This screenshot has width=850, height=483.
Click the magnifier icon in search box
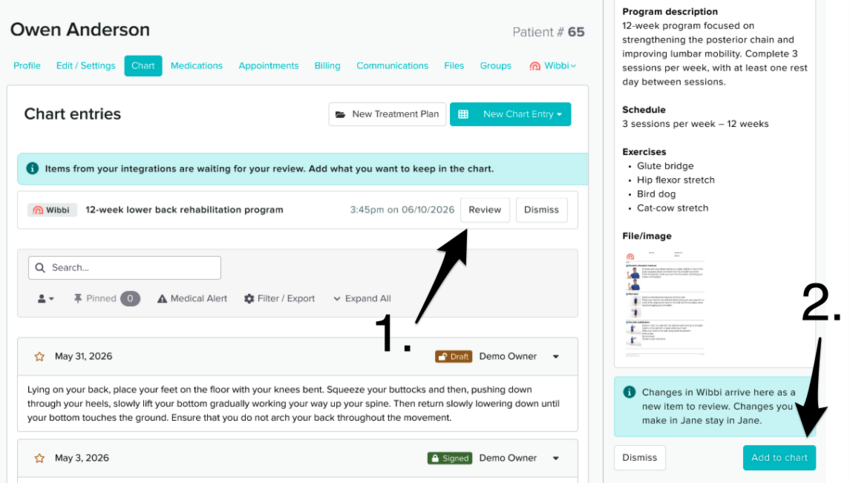pos(40,268)
